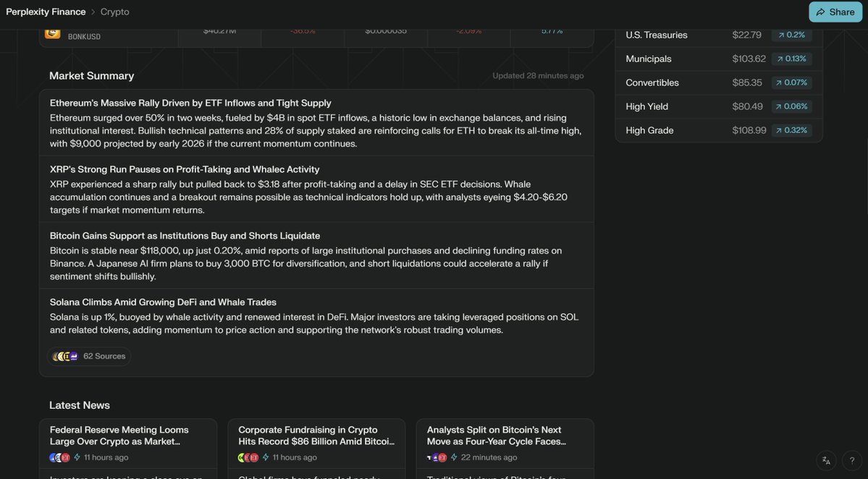Screen dimensions: 868x479
Task: Click source icons on Corporate Fundraising card
Action: pos(248,457)
